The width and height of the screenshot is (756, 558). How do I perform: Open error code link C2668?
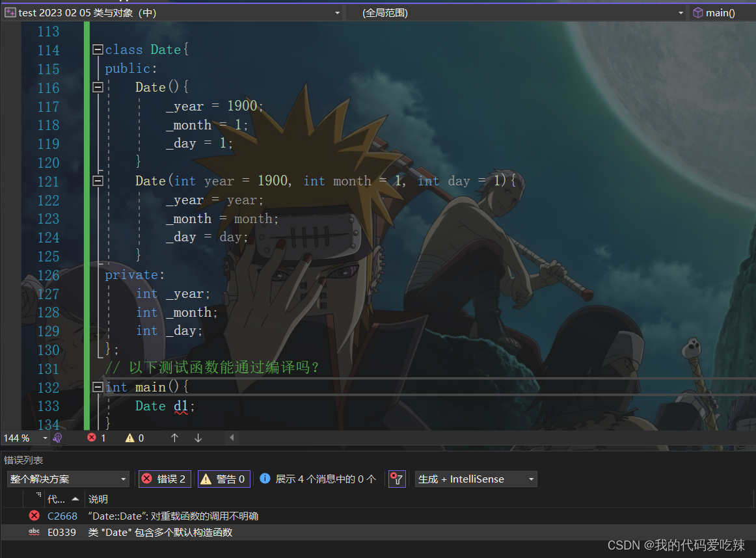coord(62,516)
